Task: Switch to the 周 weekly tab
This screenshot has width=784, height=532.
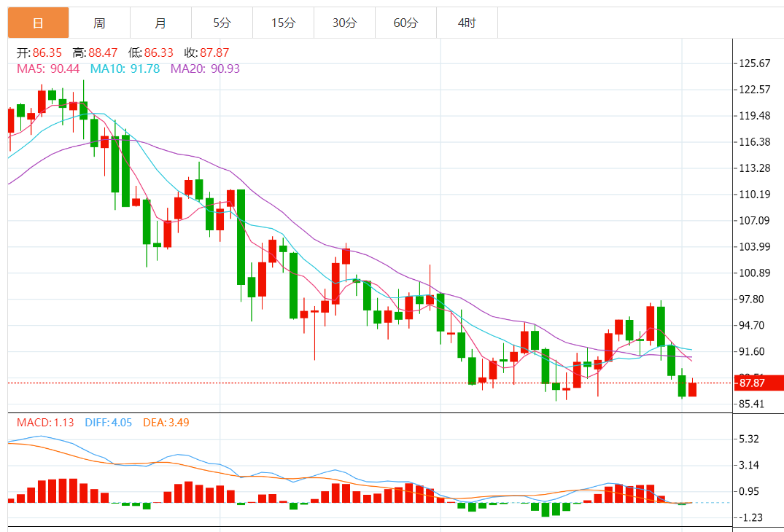Action: (x=99, y=23)
